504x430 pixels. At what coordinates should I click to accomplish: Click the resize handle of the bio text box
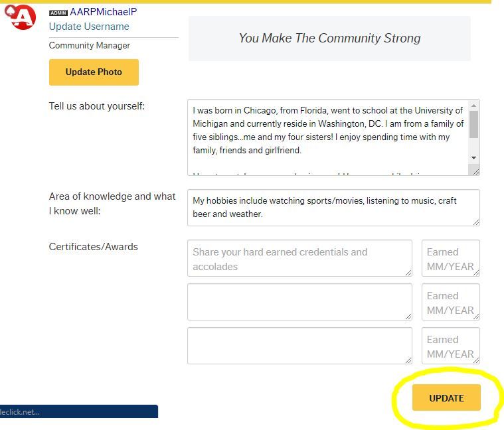[475, 171]
